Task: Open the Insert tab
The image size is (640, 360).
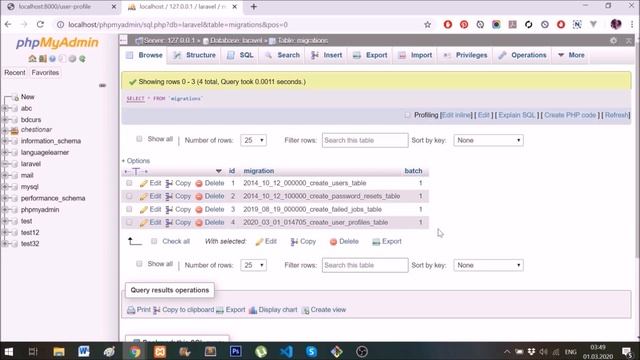Action: 327,55
